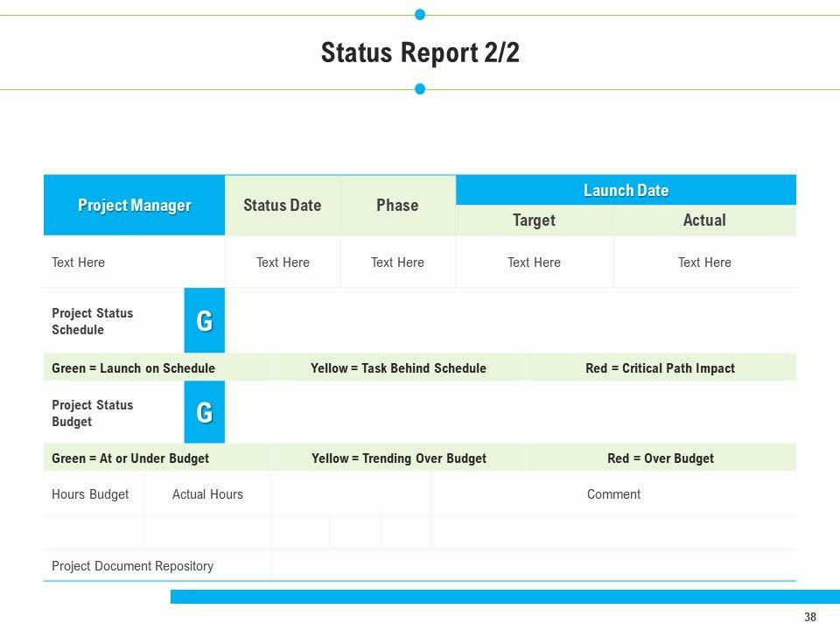
Task: Click the blue dot above the title
Action: click(420, 15)
